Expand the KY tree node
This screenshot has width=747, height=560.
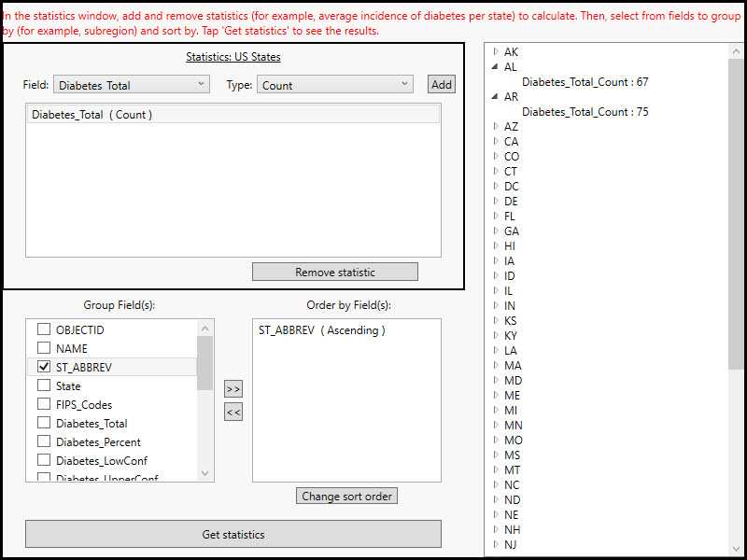(496, 335)
